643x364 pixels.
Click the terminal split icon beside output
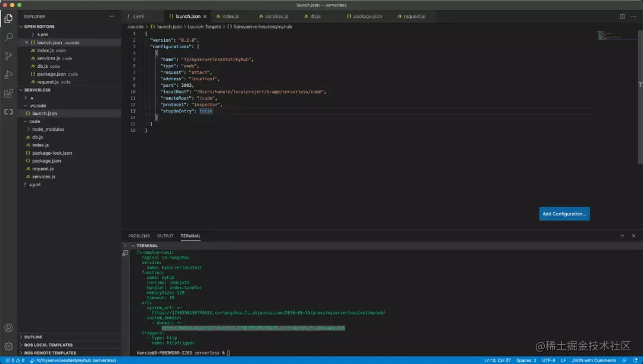pyautogui.click(x=125, y=253)
